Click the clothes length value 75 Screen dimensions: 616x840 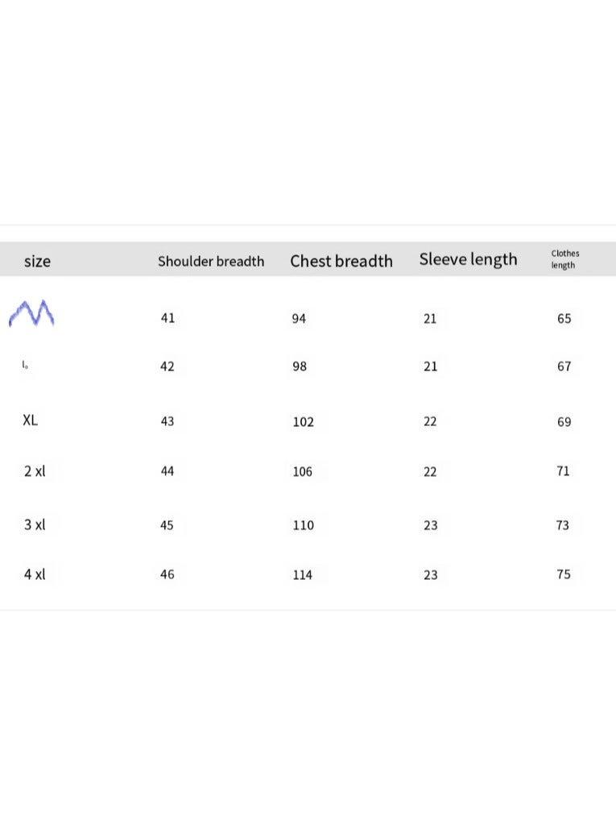tap(564, 574)
